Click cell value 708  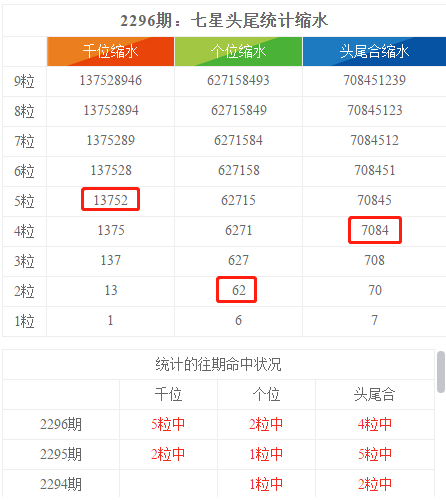coord(375,260)
